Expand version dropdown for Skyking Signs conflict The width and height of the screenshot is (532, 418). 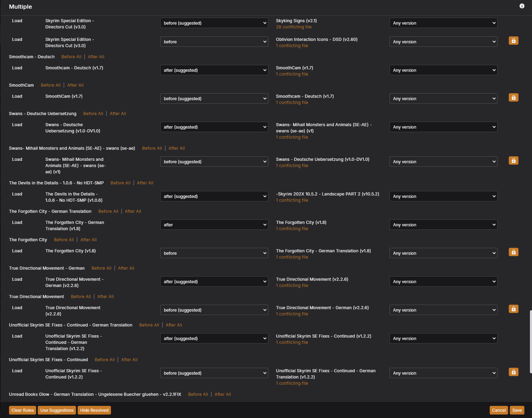(x=443, y=23)
